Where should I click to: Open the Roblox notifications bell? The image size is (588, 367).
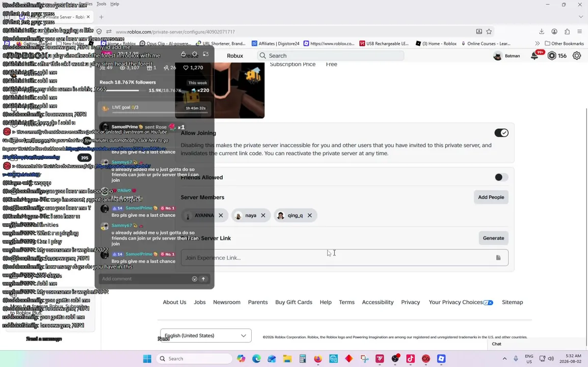[x=534, y=56]
